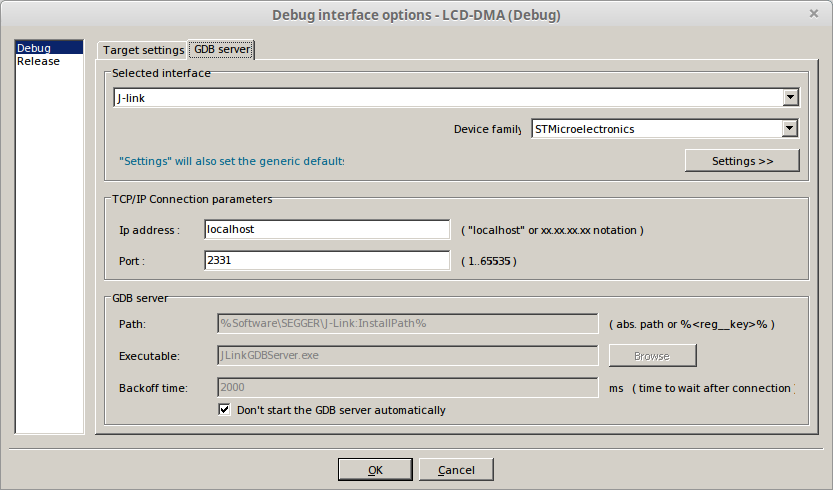Click the dialog title bar
This screenshot has height=490, width=833.
[416, 14]
